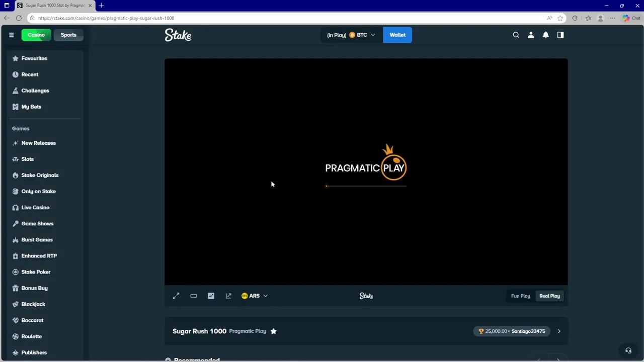644x362 pixels.
Task: Open Only on Stake category
Action: (x=39, y=191)
